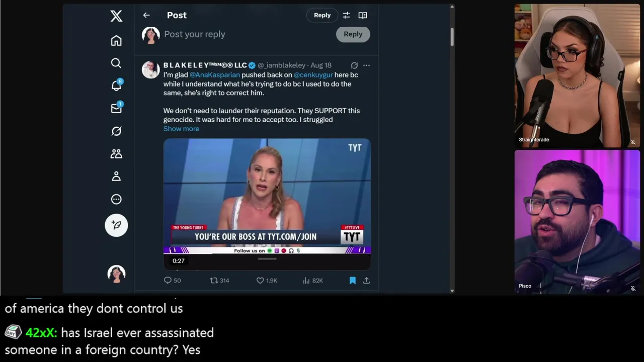
Task: Open Messages envelope icon
Action: (x=116, y=108)
